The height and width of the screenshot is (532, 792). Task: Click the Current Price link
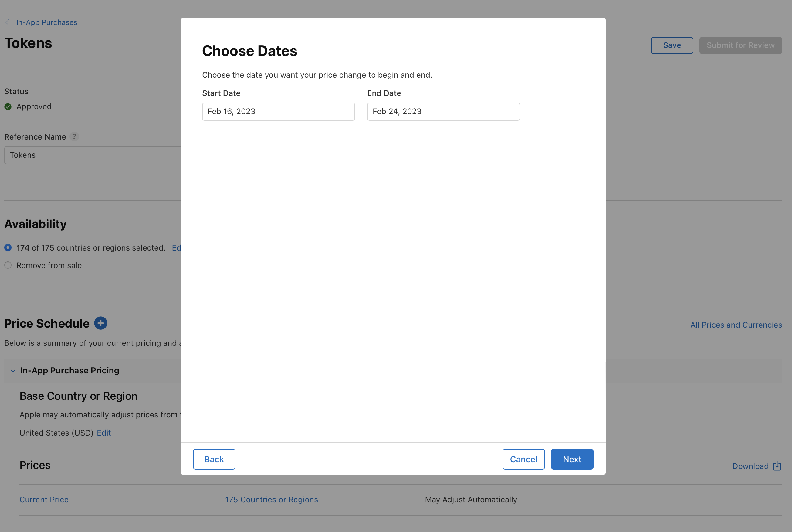[x=44, y=500]
